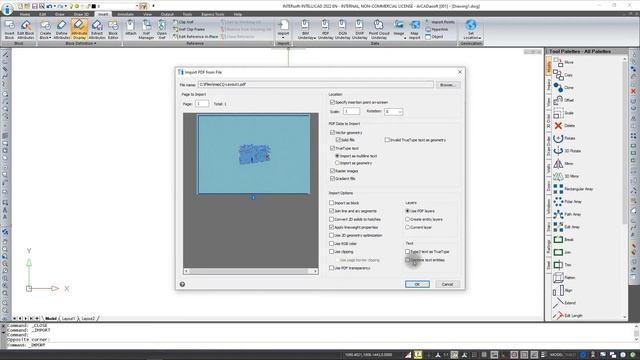The width and height of the screenshot is (640, 360).
Task: Click the Point Cloud Underlay icon
Action: tap(379, 29)
